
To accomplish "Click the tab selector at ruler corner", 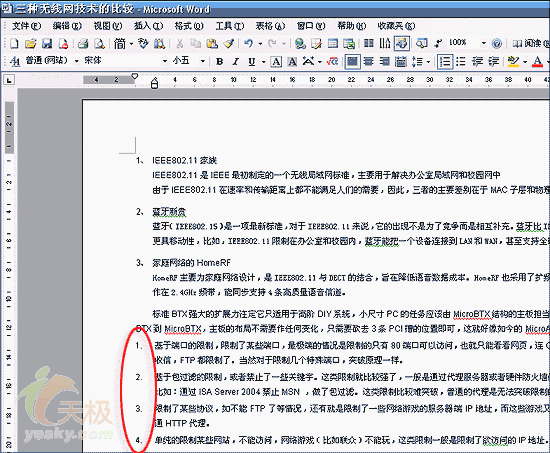I will (9, 80).
